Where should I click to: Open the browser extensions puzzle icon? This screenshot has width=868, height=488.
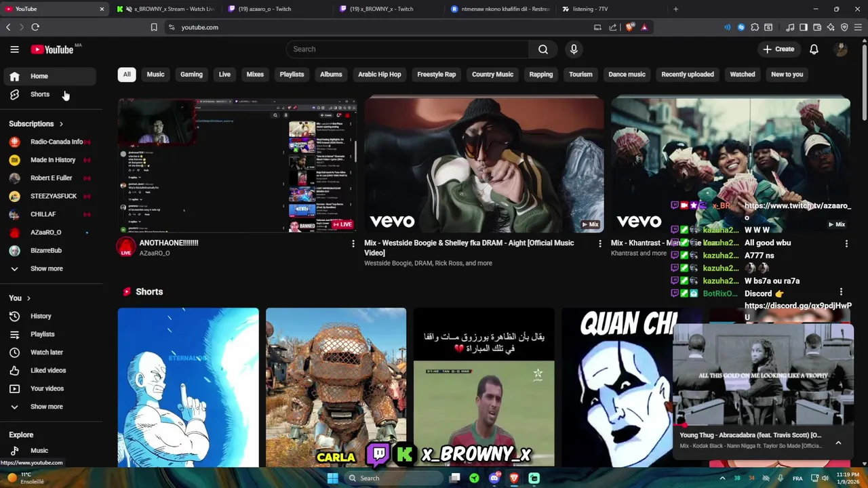click(755, 27)
